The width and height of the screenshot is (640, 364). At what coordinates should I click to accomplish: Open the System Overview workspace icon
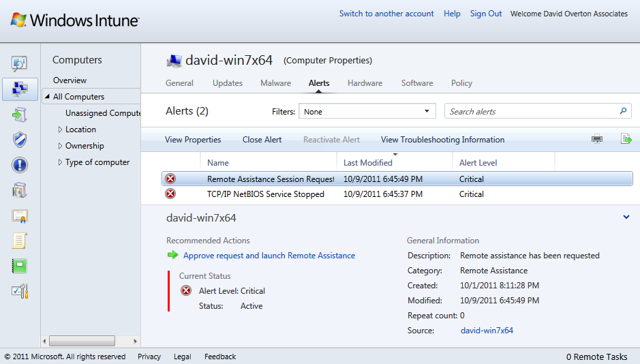coord(19,63)
